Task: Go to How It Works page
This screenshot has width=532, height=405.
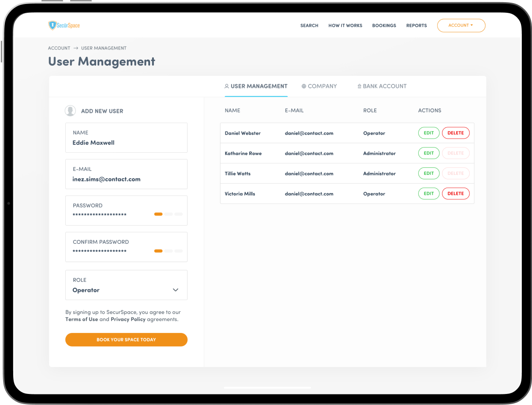Action: (x=345, y=26)
